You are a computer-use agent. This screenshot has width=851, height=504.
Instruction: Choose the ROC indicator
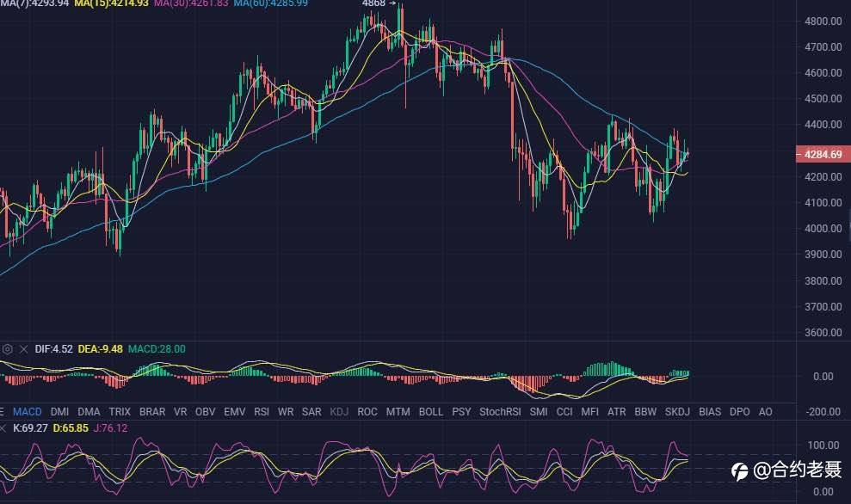pyautogui.click(x=367, y=412)
